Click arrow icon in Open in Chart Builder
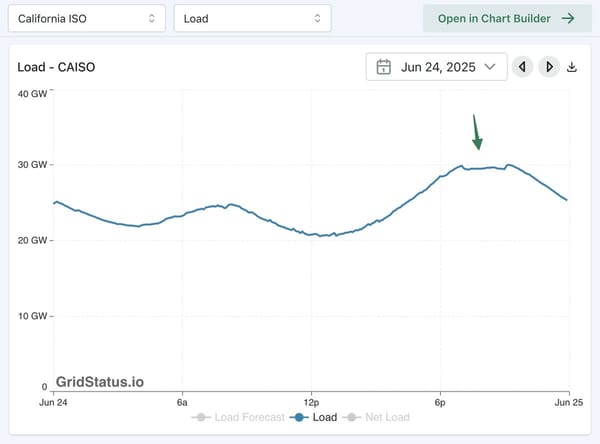Image resolution: width=600 pixels, height=444 pixels. point(568,18)
